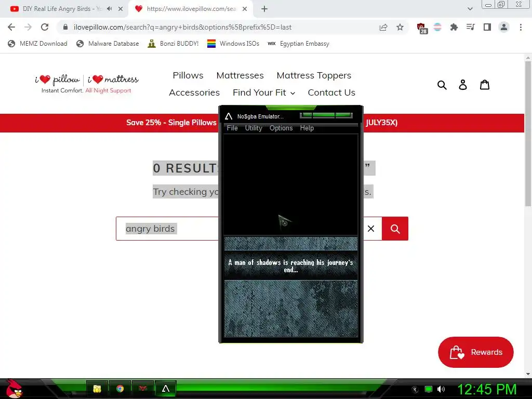Viewport: 532px width, 399px height.
Task: Open the striped pink-blue extension icon
Action: point(437,27)
